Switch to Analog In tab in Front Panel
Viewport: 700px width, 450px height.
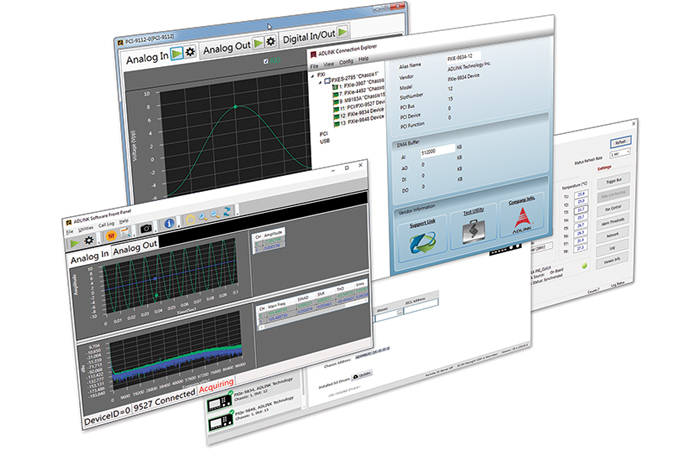click(90, 257)
